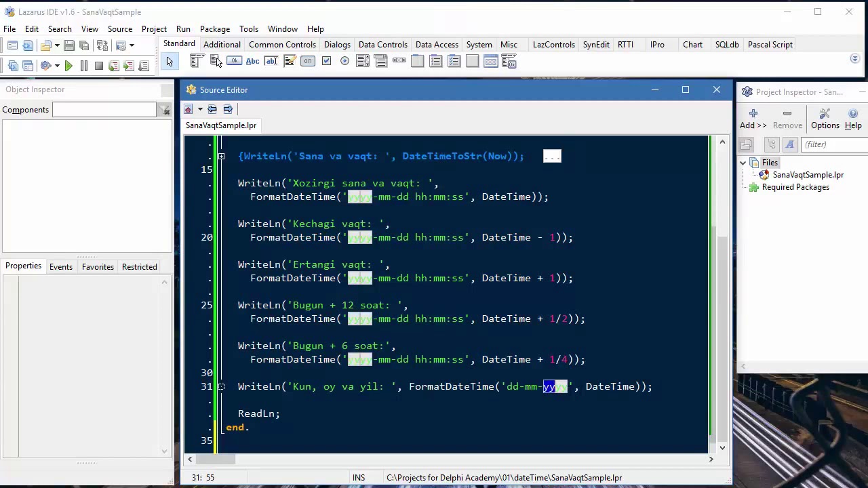868x488 pixels.
Task: Click Add >> in Project Inspector
Action: coord(753,119)
